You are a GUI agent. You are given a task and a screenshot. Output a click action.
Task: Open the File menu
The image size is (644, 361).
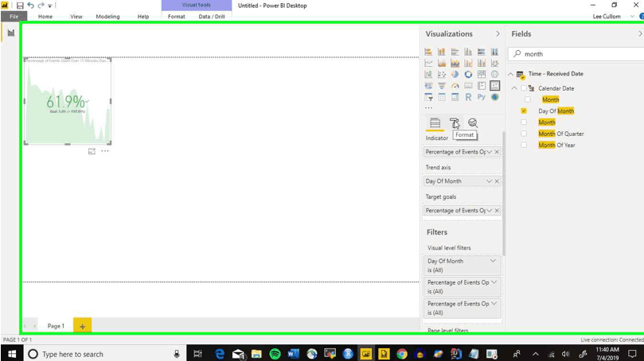pyautogui.click(x=14, y=17)
